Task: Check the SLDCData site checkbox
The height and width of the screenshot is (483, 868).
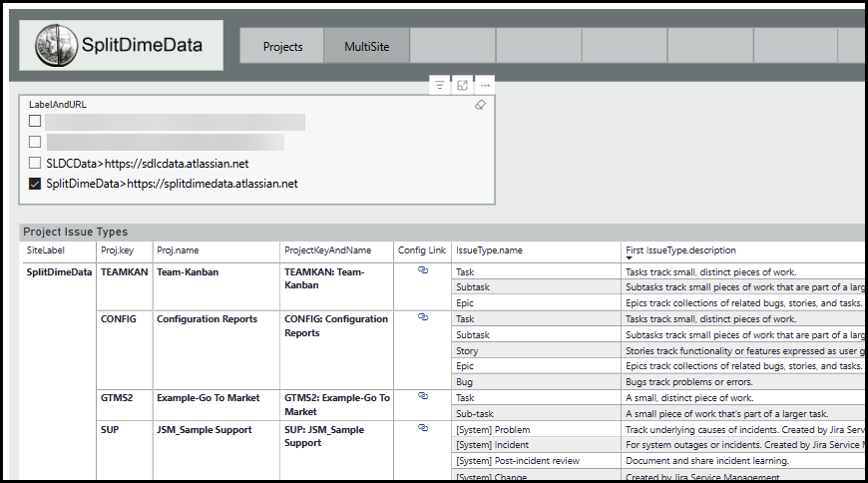Action: (x=35, y=163)
